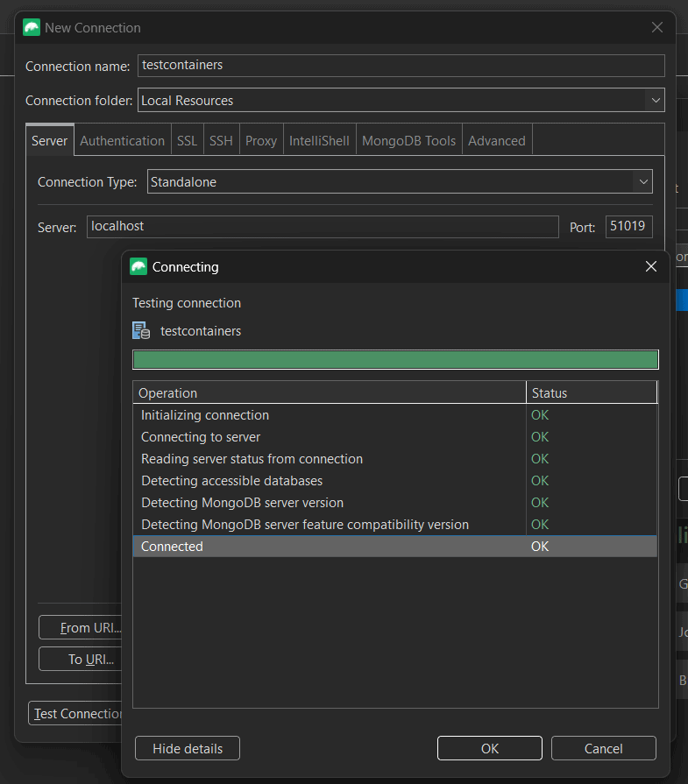The width and height of the screenshot is (688, 784).
Task: Select the 'Connecting to server' row
Action: [x=394, y=437]
